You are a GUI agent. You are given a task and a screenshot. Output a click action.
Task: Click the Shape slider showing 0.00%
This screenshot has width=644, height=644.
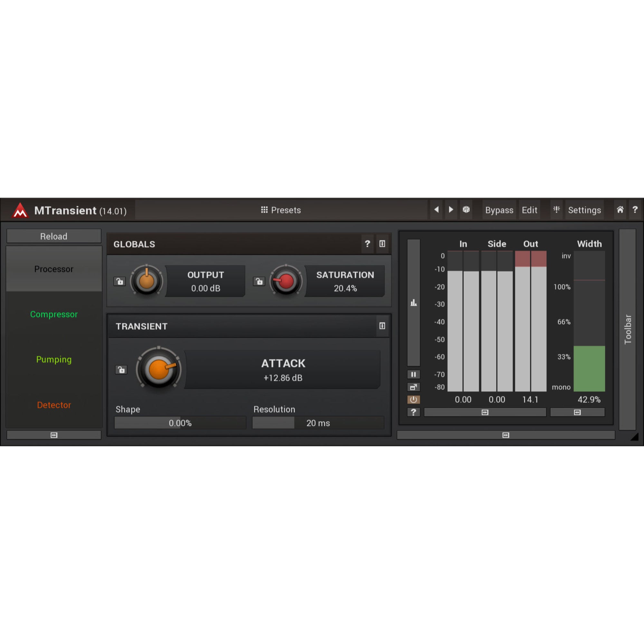(180, 423)
